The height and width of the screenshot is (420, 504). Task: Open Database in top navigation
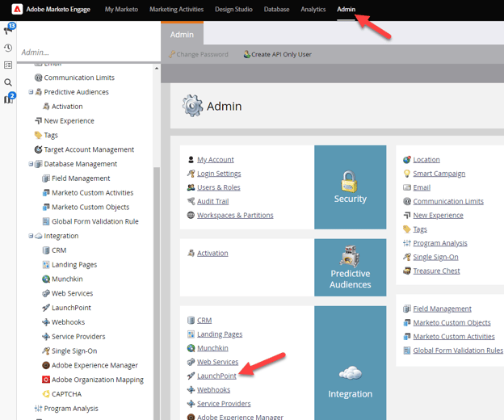[x=276, y=10]
